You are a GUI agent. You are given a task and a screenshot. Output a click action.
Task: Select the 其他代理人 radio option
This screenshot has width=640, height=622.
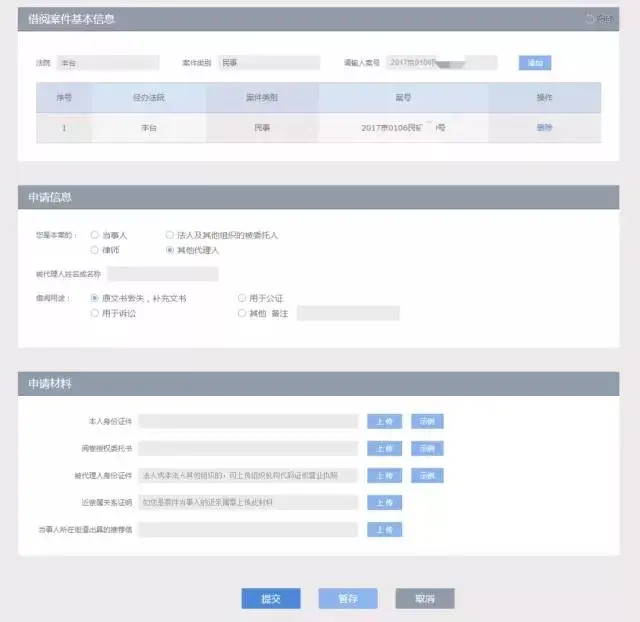pos(169,250)
